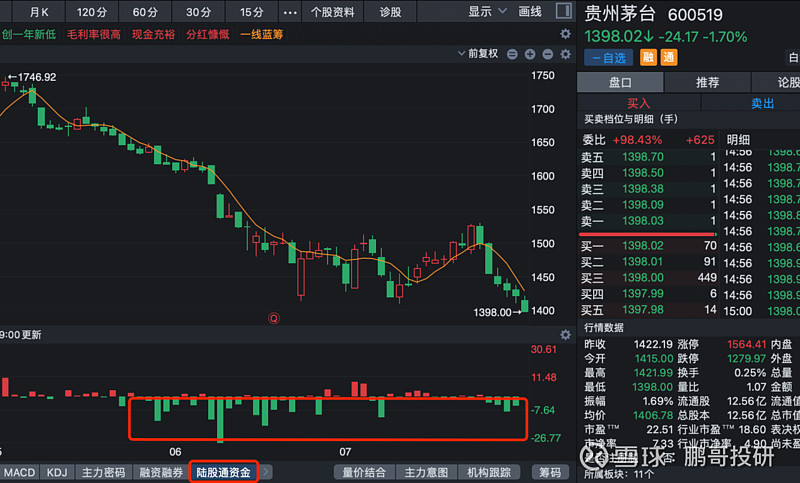Click the 15:00 trade detail row
The height and width of the screenshot is (483, 800).
pos(761,311)
